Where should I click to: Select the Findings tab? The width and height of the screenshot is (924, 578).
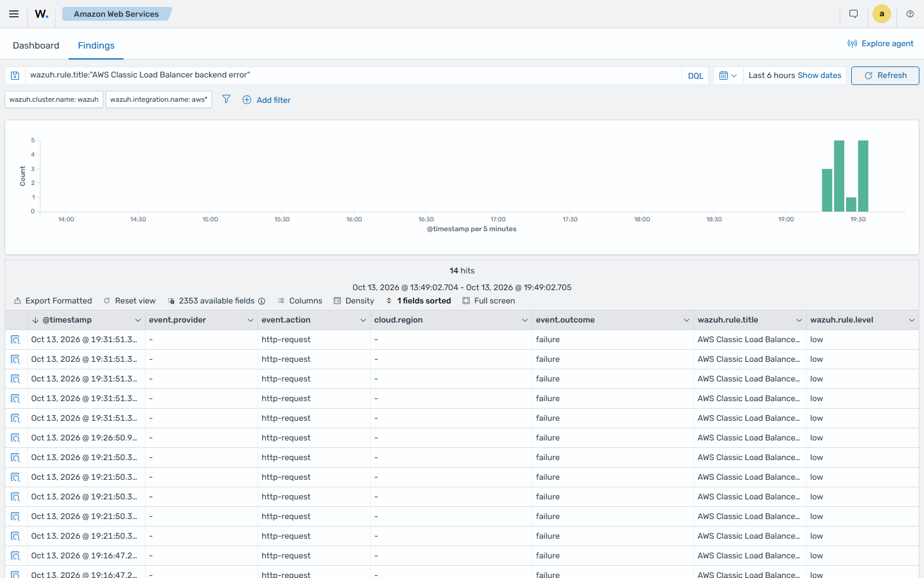(96, 45)
